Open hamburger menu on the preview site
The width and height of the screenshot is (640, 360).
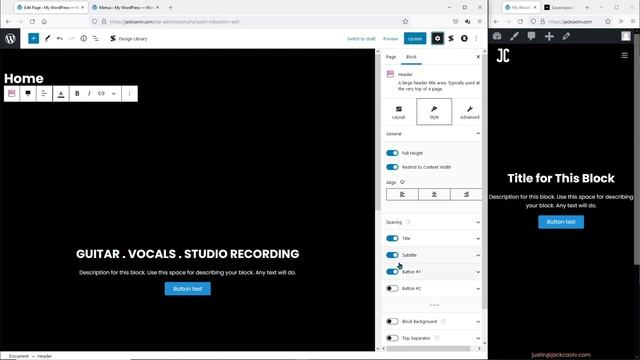coord(624,56)
